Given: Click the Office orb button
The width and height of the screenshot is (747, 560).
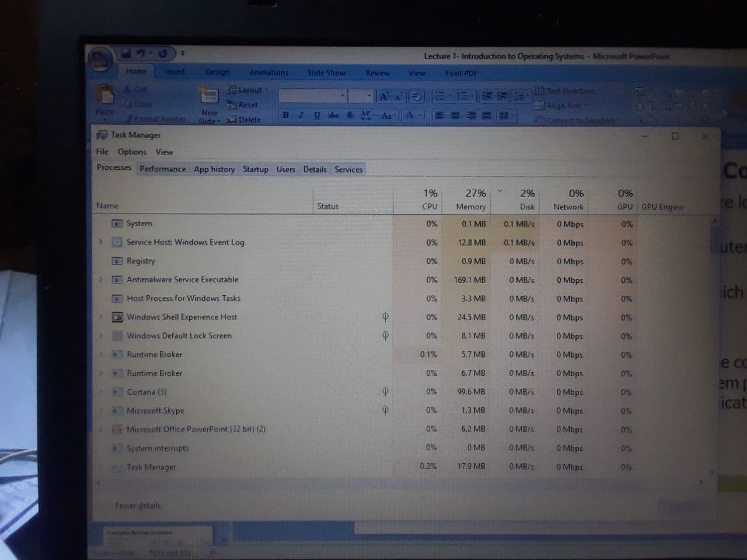Looking at the screenshot, I should coord(100,60).
